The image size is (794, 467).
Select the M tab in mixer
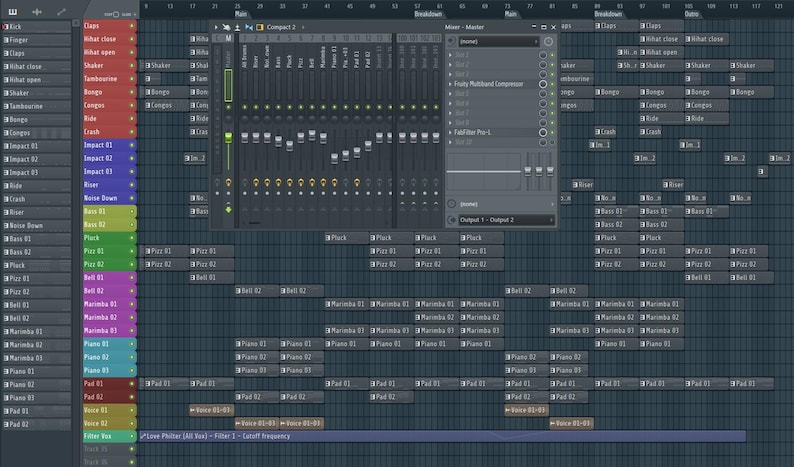click(228, 38)
